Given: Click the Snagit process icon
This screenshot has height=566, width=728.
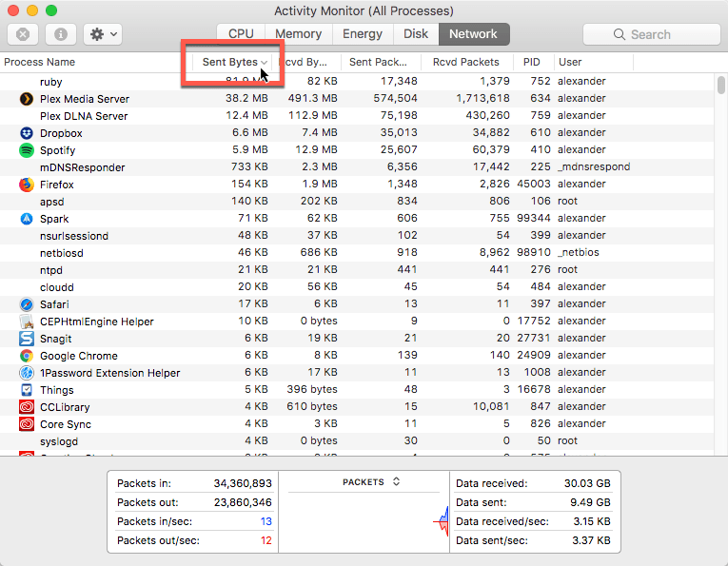Looking at the screenshot, I should coord(26,339).
